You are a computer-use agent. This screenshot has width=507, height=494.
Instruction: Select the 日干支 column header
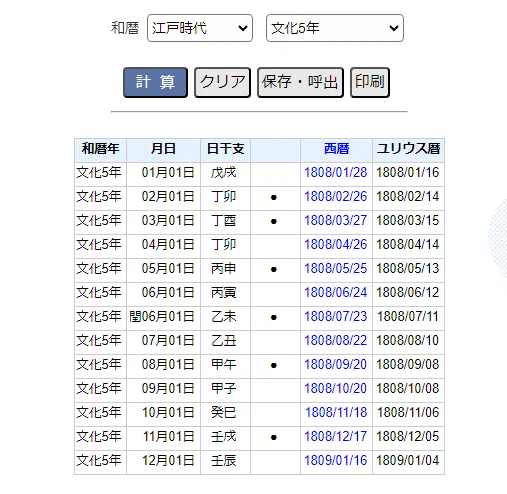click(225, 149)
